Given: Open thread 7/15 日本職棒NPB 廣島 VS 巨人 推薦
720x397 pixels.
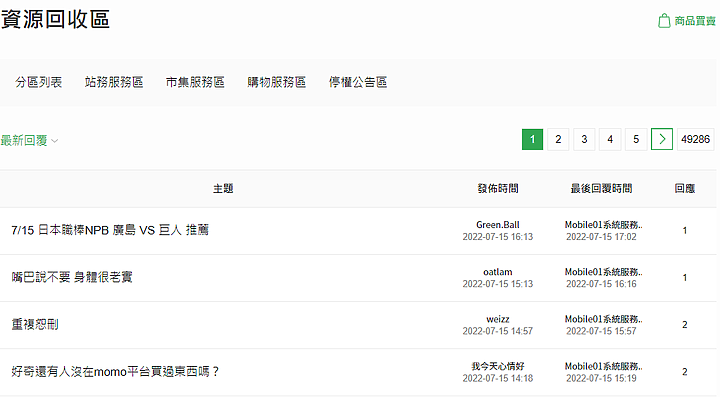Looking at the screenshot, I should [110, 230].
